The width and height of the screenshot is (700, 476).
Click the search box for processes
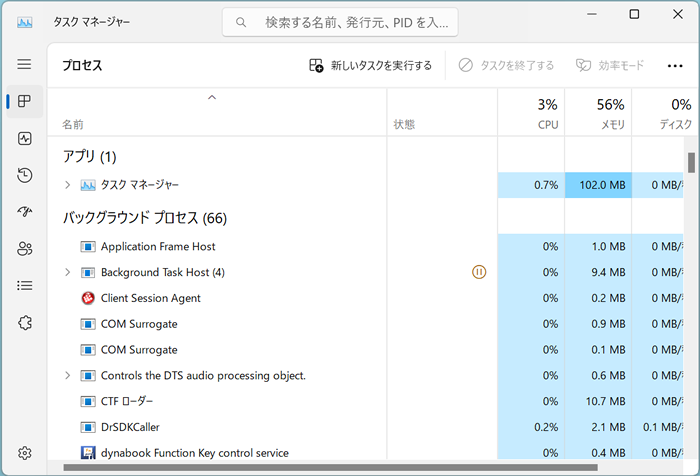tap(340, 22)
